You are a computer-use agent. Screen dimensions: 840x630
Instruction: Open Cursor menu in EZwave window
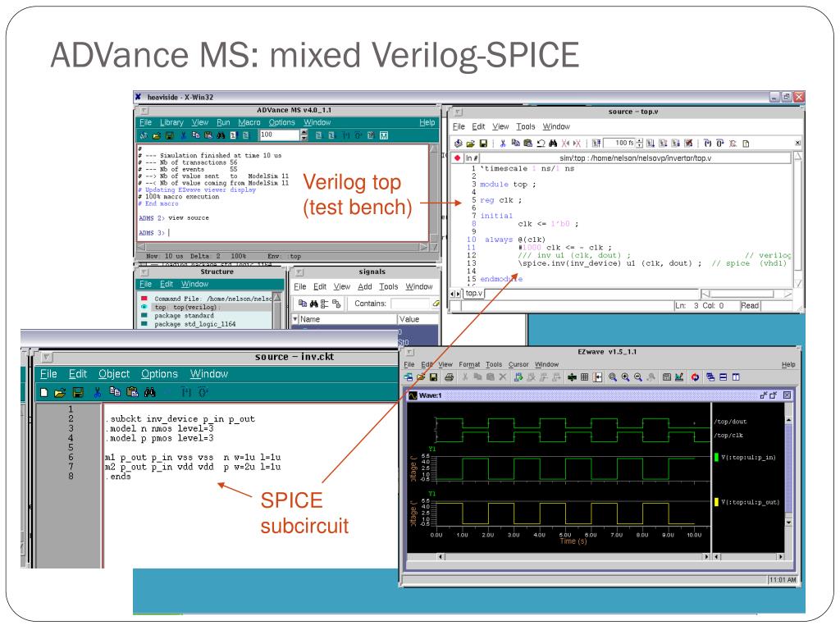[x=518, y=364]
